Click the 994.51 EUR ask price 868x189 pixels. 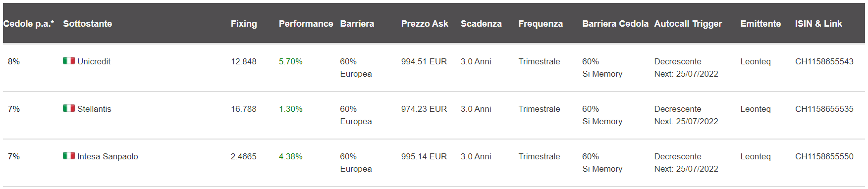point(424,61)
